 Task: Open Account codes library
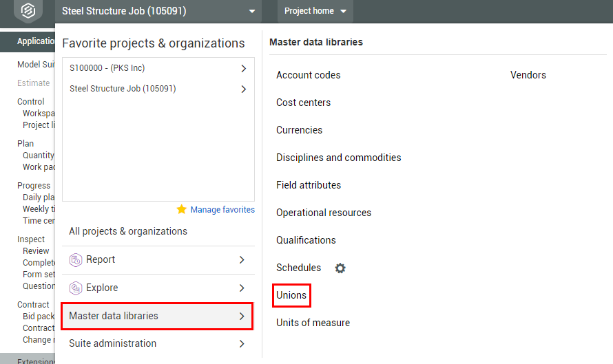pos(308,75)
